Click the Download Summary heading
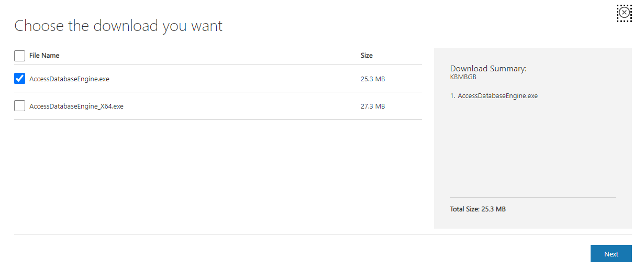 (x=488, y=69)
